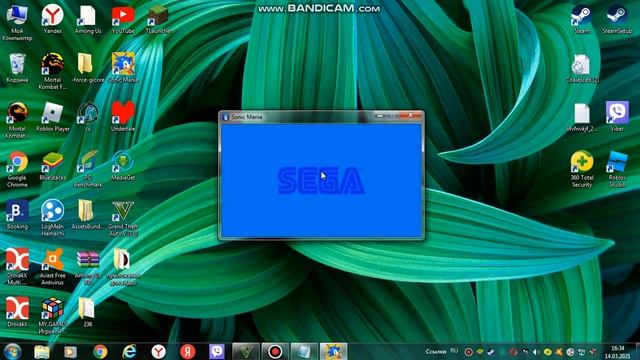The image size is (640, 360).
Task: Show the clock and date flyout
Action: coord(618,352)
